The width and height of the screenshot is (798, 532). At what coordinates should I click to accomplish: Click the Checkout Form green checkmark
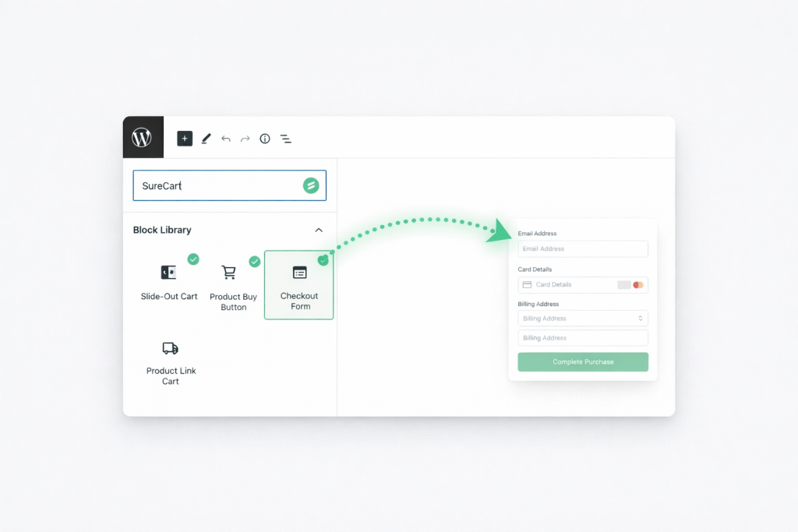pyautogui.click(x=323, y=260)
